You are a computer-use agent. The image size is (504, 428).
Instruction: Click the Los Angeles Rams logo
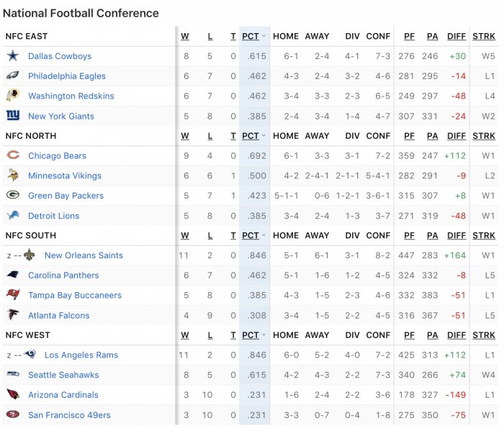(x=30, y=355)
